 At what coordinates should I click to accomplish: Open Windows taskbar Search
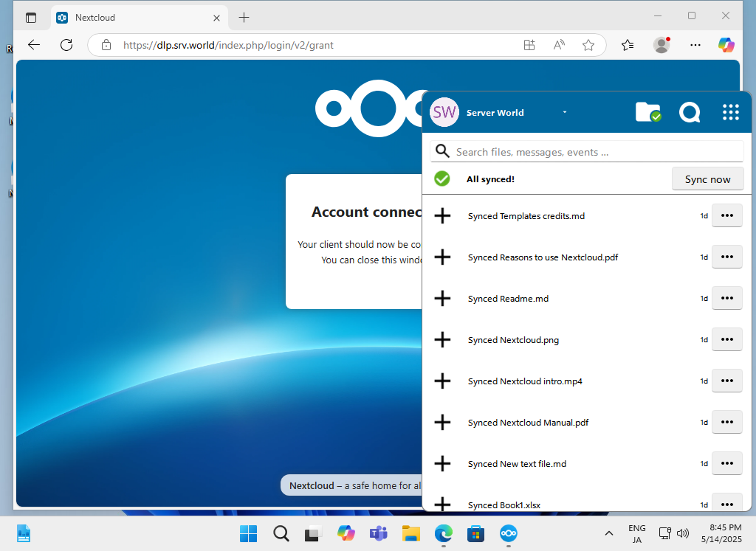point(281,533)
